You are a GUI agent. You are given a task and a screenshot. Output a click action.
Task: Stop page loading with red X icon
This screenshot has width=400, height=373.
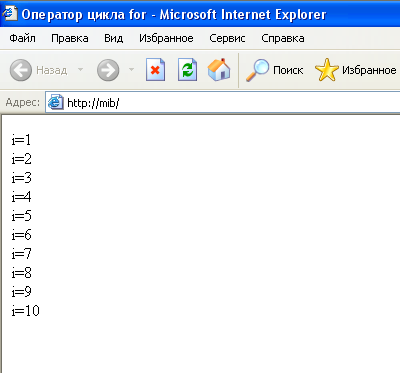[x=155, y=70]
